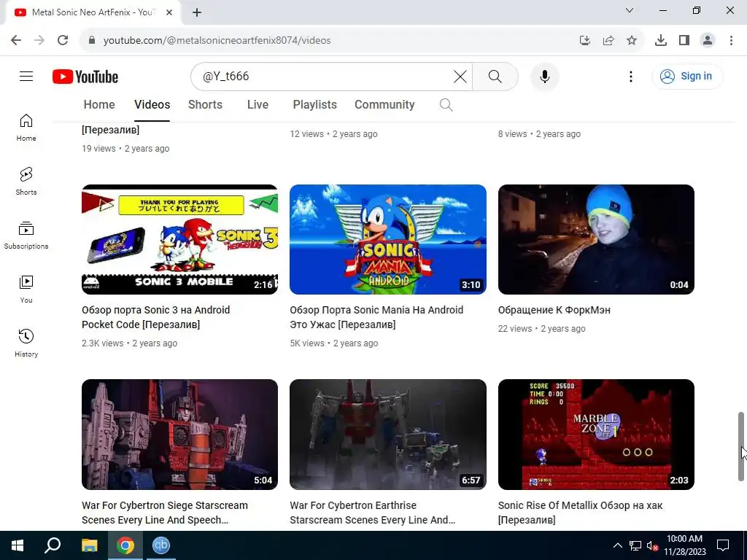Select the Videos channel tab

(152, 105)
